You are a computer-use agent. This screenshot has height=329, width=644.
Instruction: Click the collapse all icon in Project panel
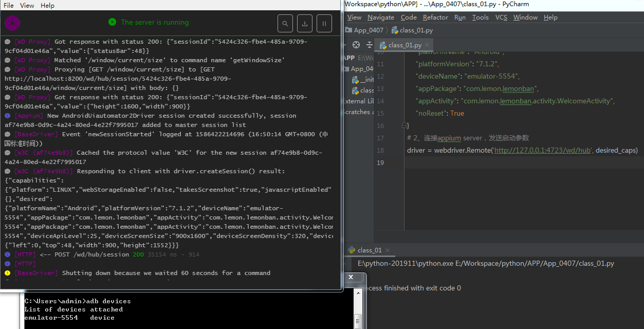(x=369, y=45)
